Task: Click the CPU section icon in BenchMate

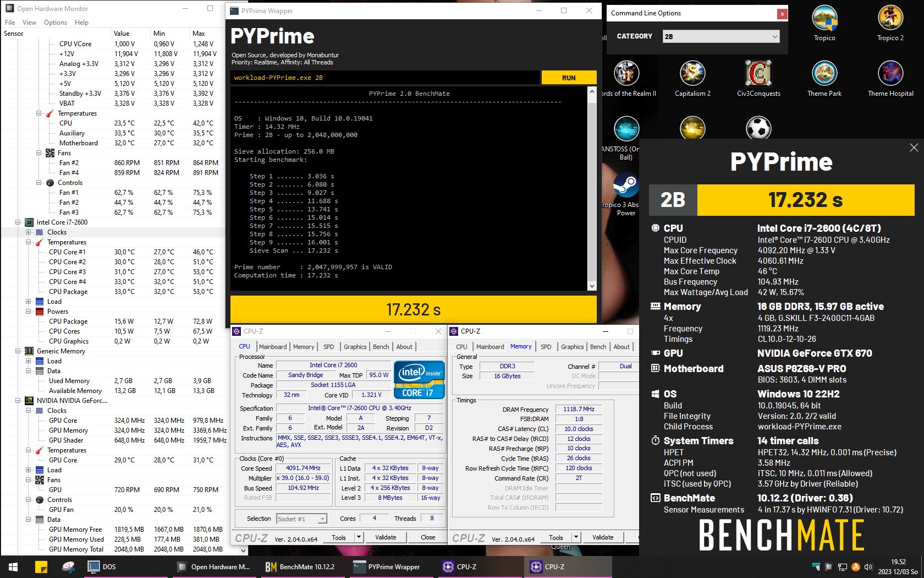Action: pos(655,228)
